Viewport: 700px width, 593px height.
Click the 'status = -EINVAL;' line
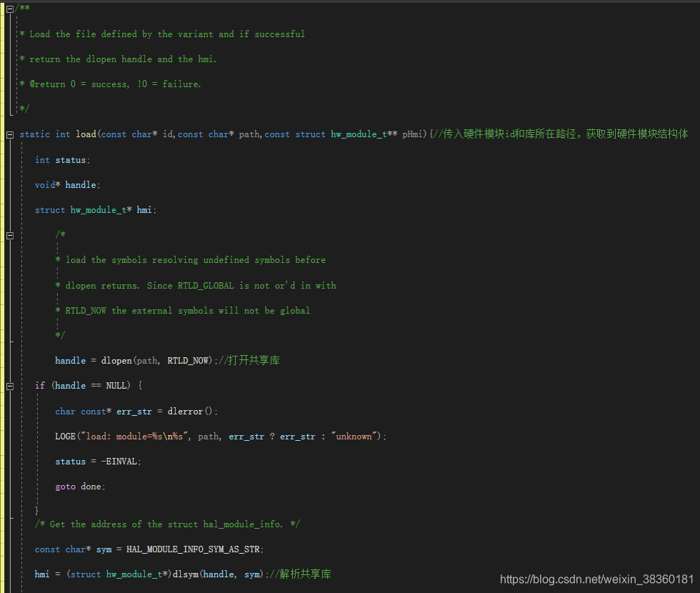[x=99, y=462]
